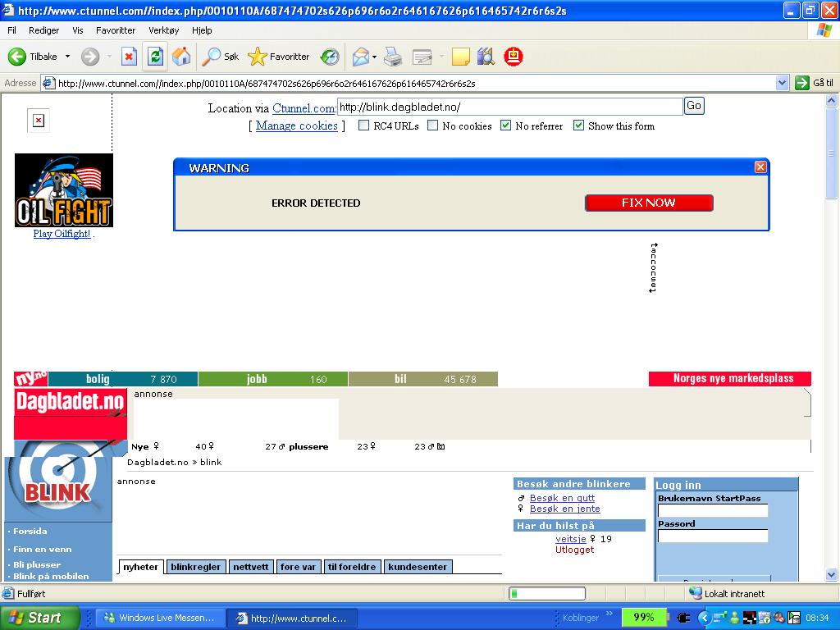The image size is (840, 630).
Task: Click the red FIX NOW button
Action: (649, 203)
